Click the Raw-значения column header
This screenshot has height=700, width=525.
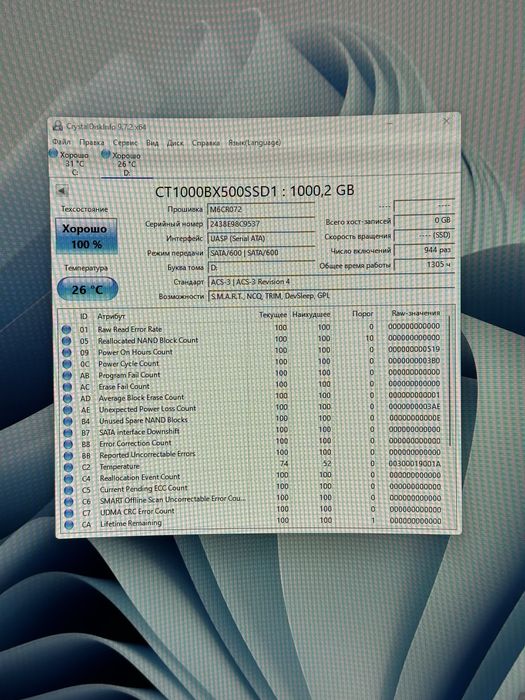416,313
